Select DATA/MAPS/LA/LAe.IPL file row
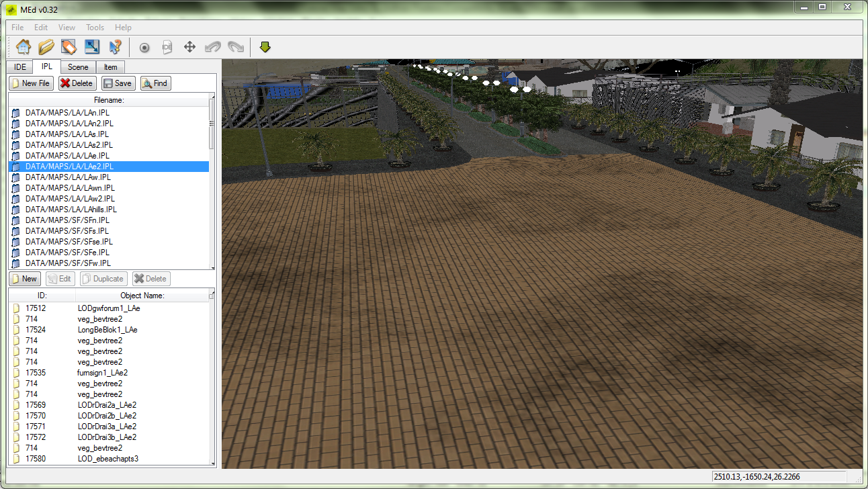Viewport: 868px width, 489px height. point(109,156)
